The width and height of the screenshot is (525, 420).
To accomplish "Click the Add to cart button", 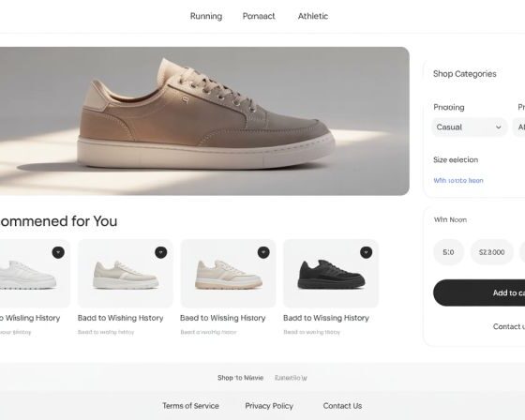I will tap(479, 292).
